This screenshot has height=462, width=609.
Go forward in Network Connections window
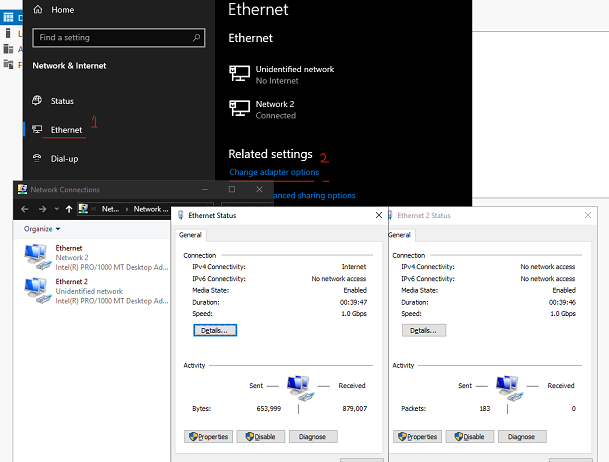[42, 209]
